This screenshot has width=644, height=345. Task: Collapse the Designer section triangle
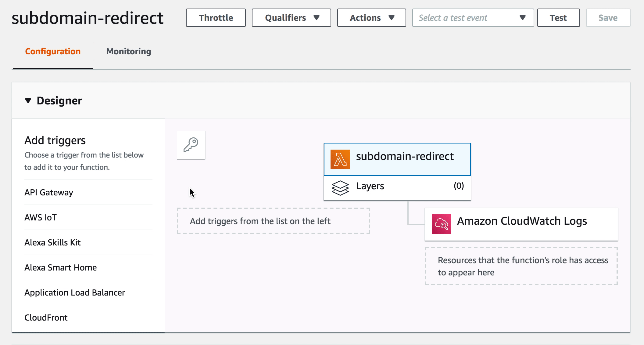coord(28,101)
